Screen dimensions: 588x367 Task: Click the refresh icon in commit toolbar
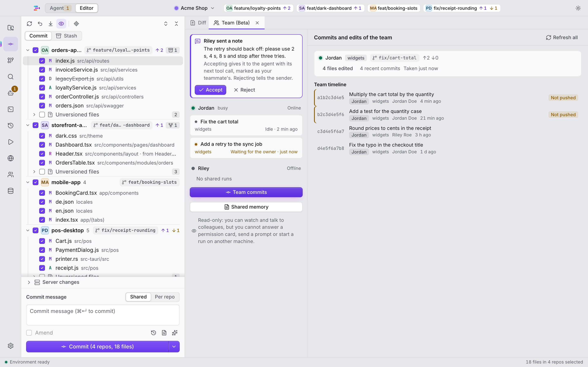click(29, 23)
